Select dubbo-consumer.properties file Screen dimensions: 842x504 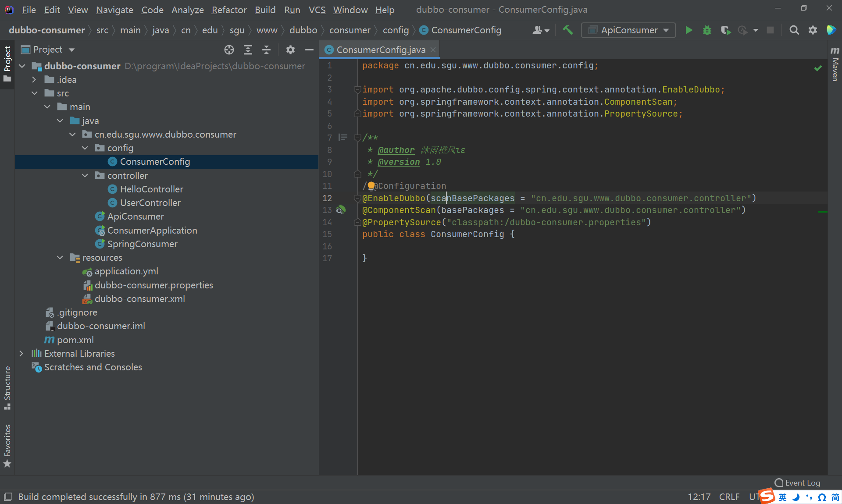point(153,285)
